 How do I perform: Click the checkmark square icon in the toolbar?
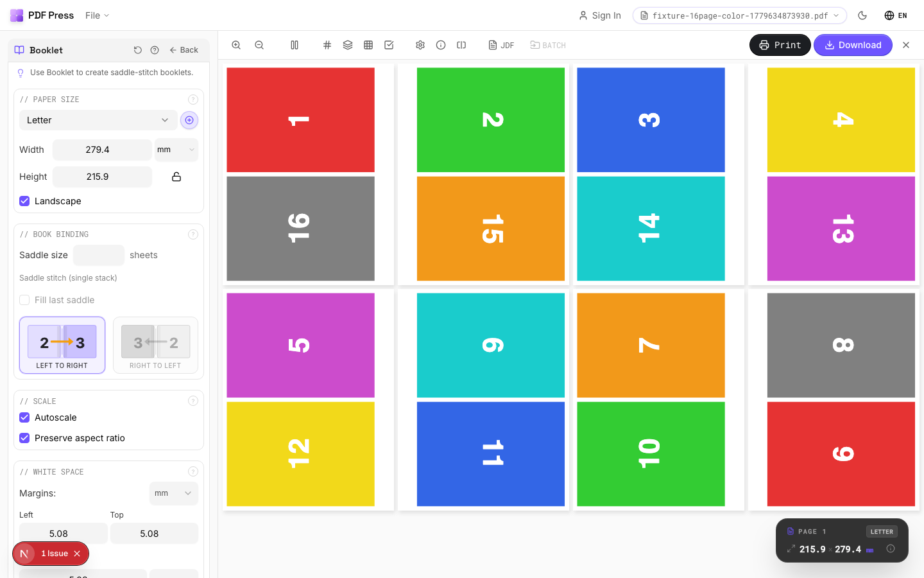pos(389,45)
